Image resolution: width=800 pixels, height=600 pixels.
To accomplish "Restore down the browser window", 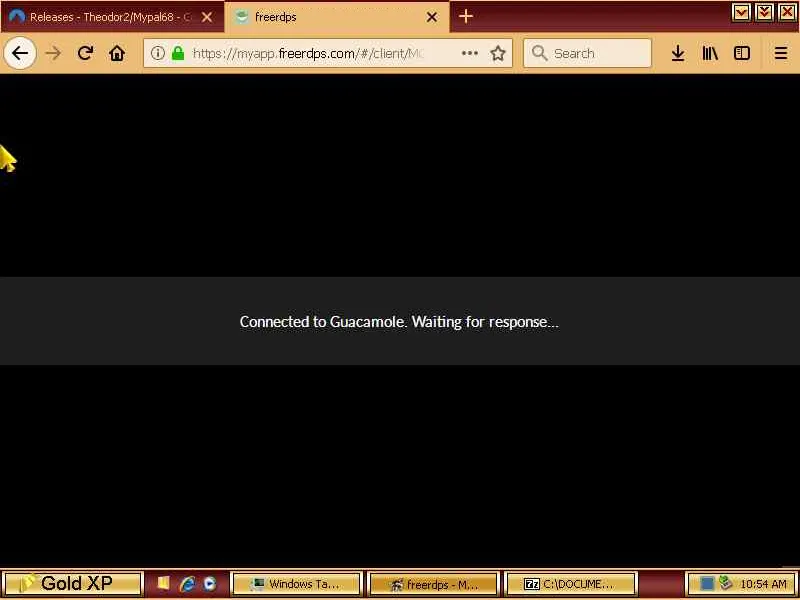I will pyautogui.click(x=764, y=12).
